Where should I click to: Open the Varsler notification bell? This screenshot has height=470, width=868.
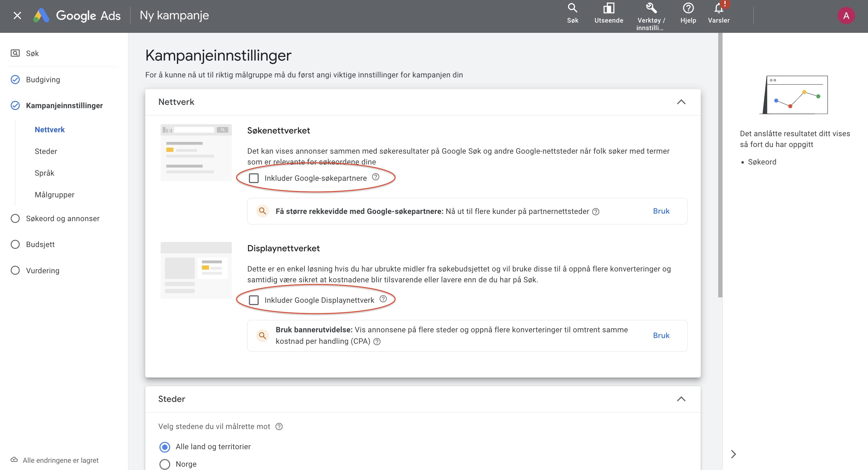click(719, 8)
